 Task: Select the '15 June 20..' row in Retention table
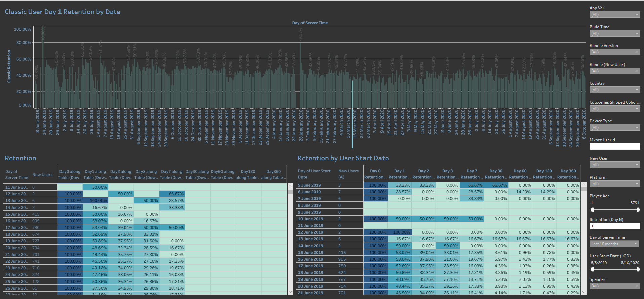pos(17,214)
